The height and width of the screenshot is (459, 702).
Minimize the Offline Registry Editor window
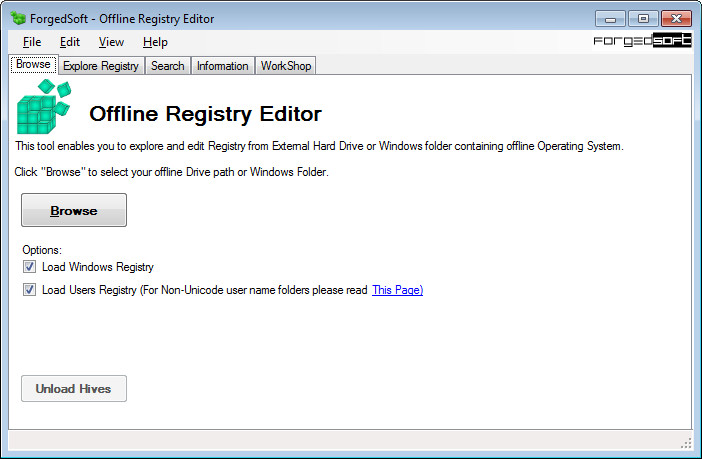[x=610, y=19]
